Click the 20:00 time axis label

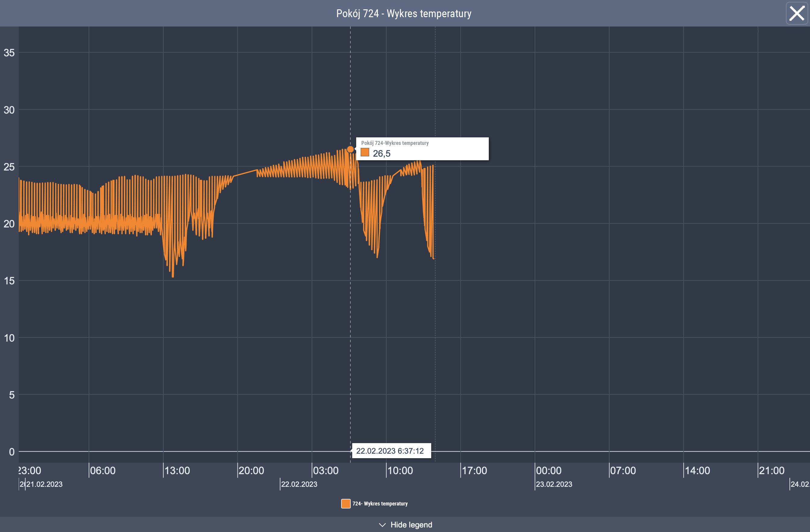[252, 471]
